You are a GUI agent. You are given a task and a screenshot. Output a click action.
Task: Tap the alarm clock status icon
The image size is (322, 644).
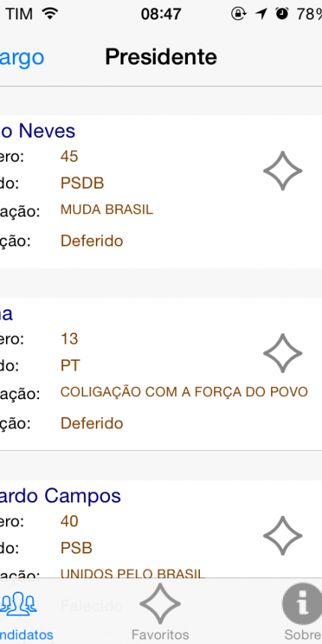click(282, 14)
